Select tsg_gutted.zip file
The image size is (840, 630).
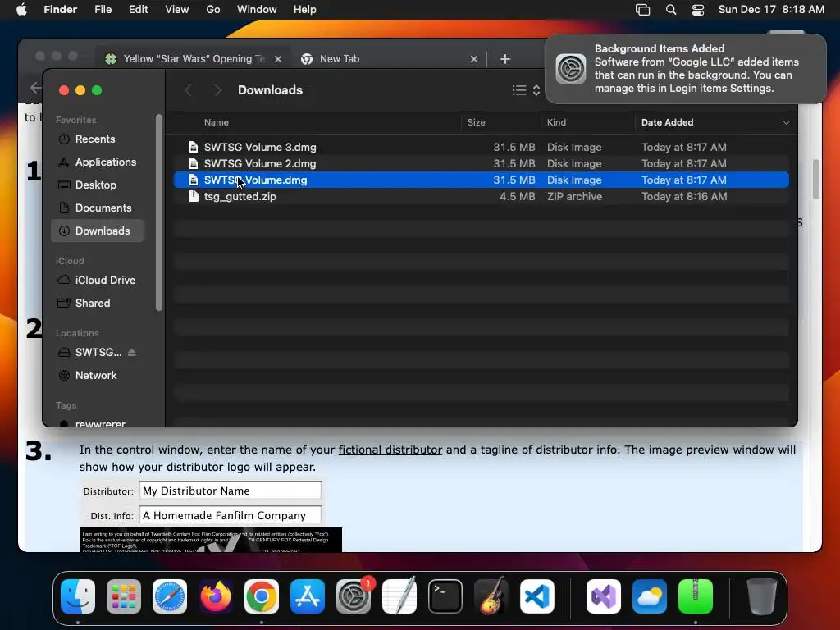point(481,197)
